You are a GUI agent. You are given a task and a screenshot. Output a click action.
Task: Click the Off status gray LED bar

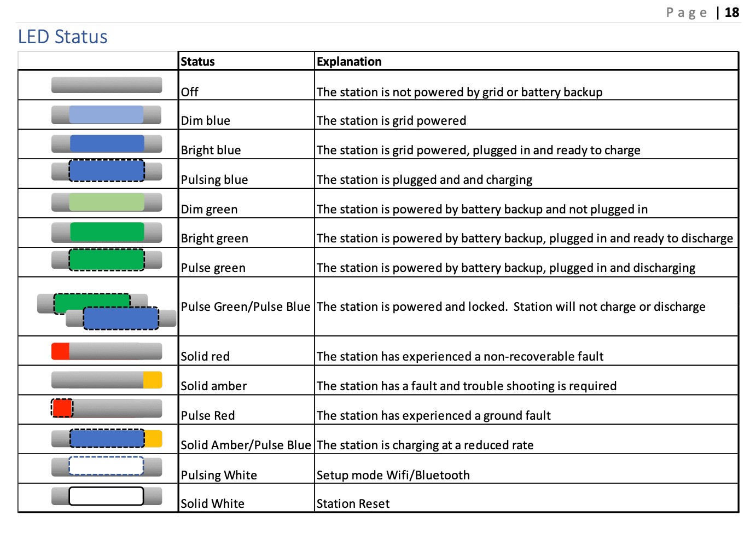coord(107,85)
